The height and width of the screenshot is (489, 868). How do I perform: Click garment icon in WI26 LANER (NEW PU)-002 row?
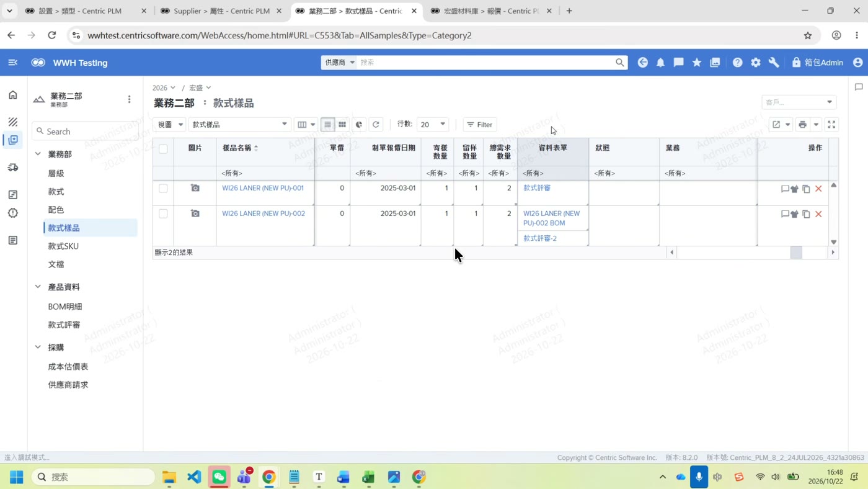(x=794, y=214)
